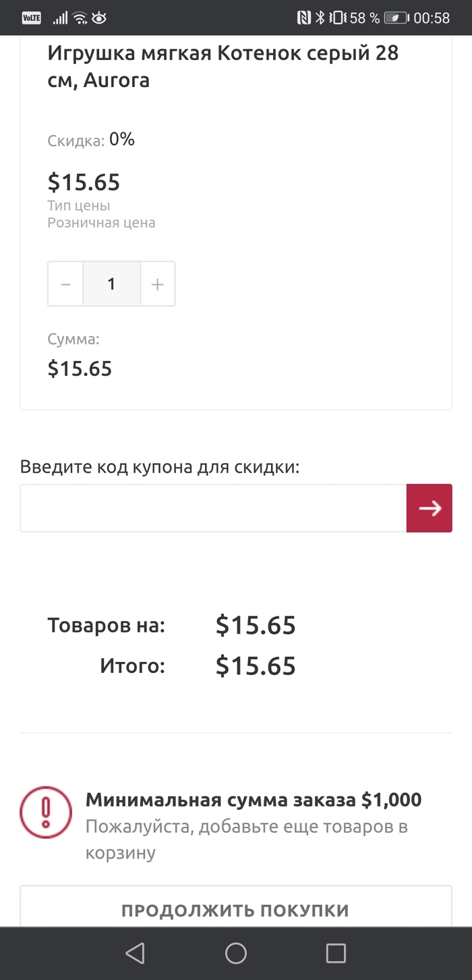Tap the Android back navigation triangle
This screenshot has height=980, width=472.
click(136, 953)
